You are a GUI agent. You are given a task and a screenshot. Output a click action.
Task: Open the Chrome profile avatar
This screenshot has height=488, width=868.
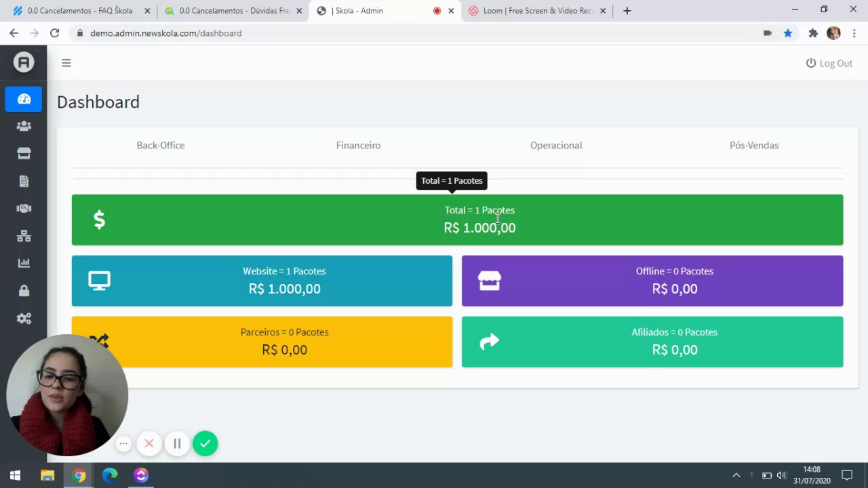coord(833,33)
